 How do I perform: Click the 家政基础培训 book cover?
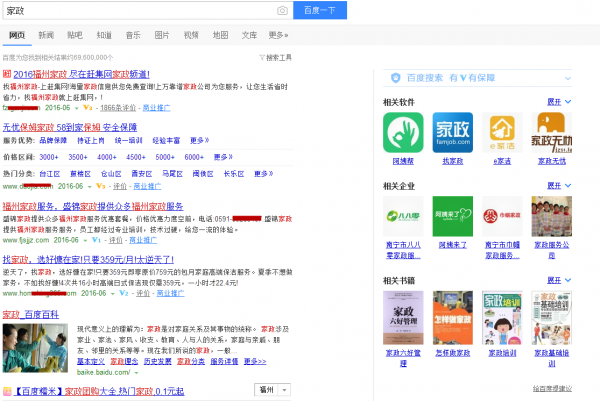click(x=551, y=318)
